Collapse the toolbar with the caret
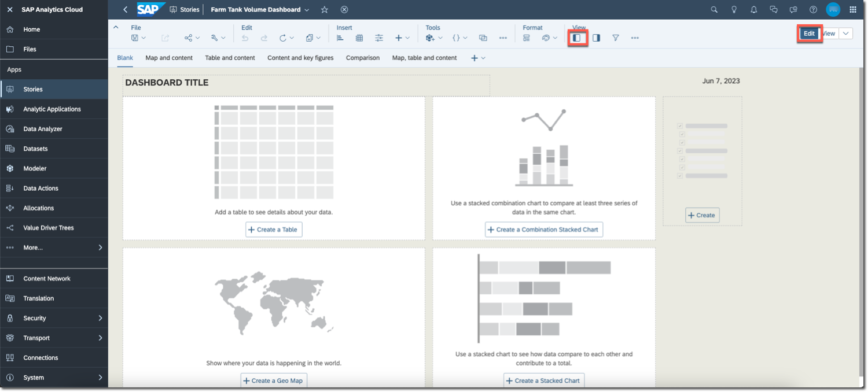 pos(115,27)
